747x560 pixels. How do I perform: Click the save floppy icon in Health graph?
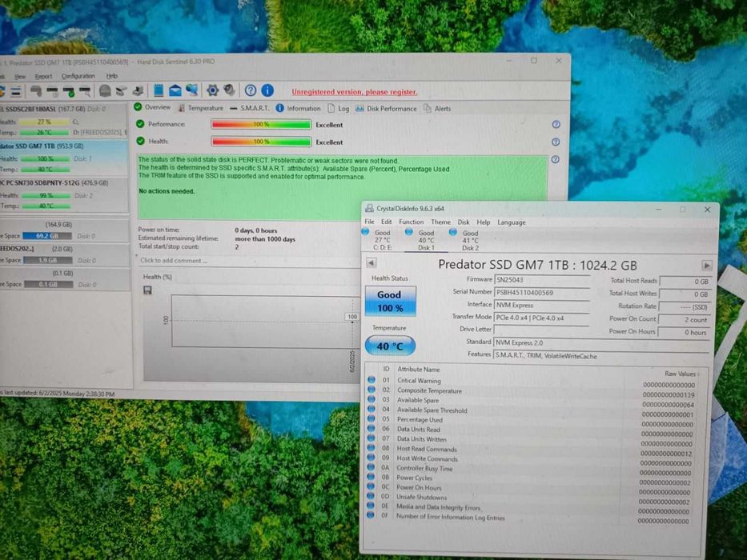pyautogui.click(x=147, y=290)
